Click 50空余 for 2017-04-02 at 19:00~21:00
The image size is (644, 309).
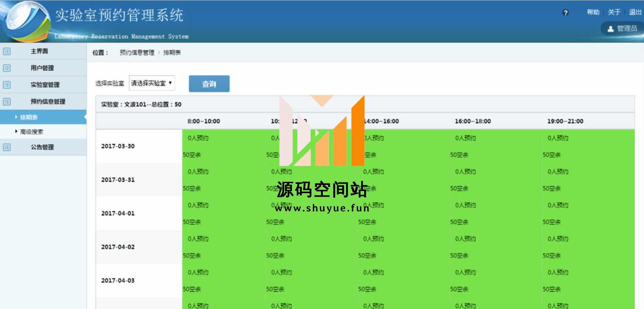pos(552,256)
